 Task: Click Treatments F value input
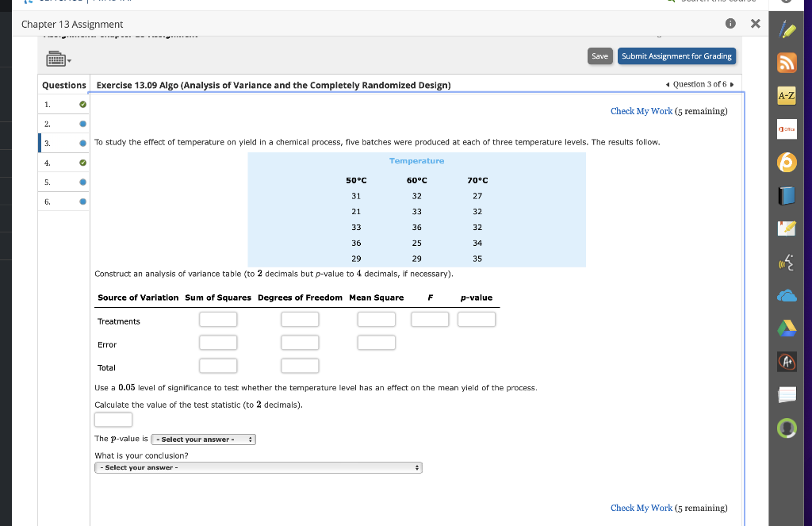[x=430, y=319]
